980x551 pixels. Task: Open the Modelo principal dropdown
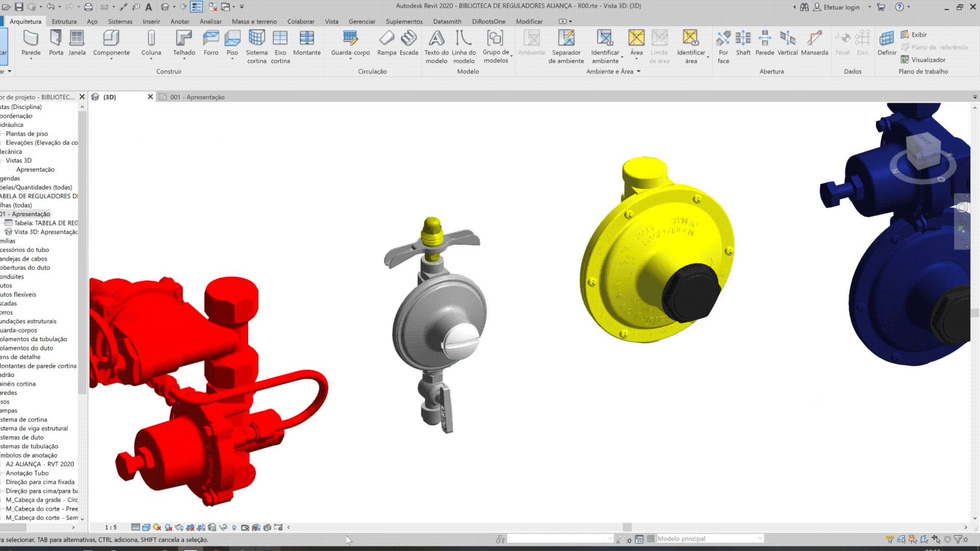(x=760, y=539)
